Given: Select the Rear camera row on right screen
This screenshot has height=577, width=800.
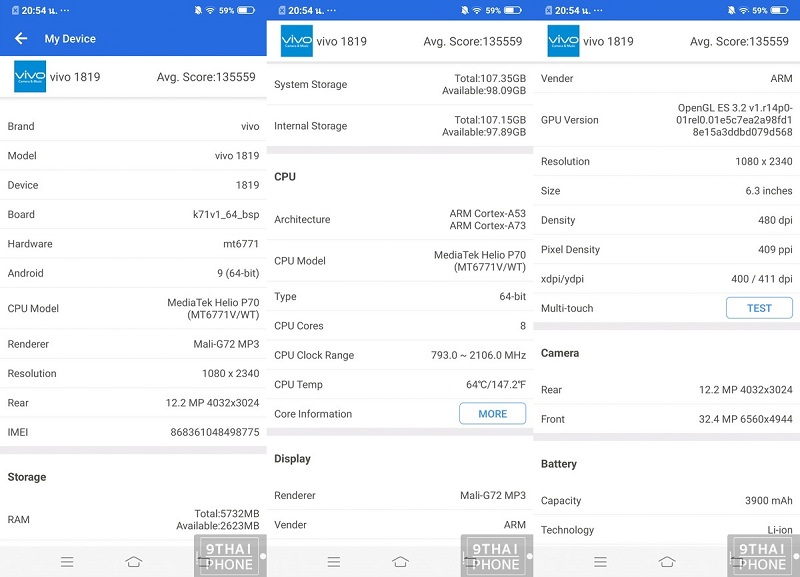Looking at the screenshot, I should 667,390.
